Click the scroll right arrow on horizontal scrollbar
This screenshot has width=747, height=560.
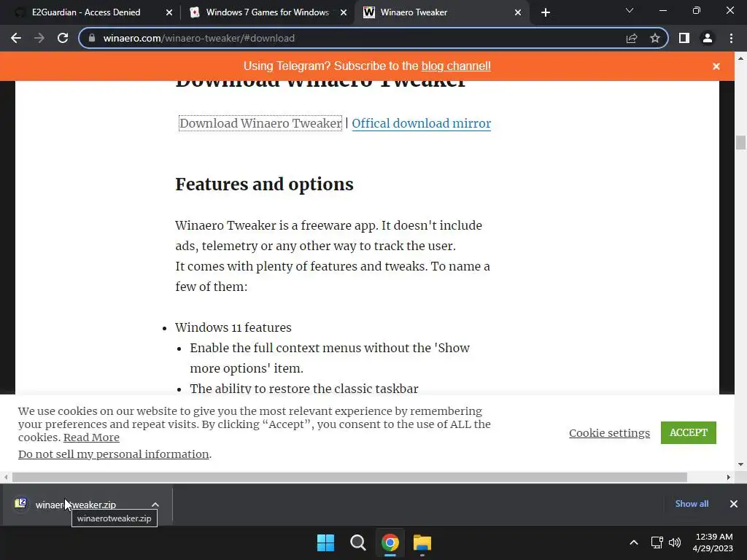pyautogui.click(x=729, y=477)
